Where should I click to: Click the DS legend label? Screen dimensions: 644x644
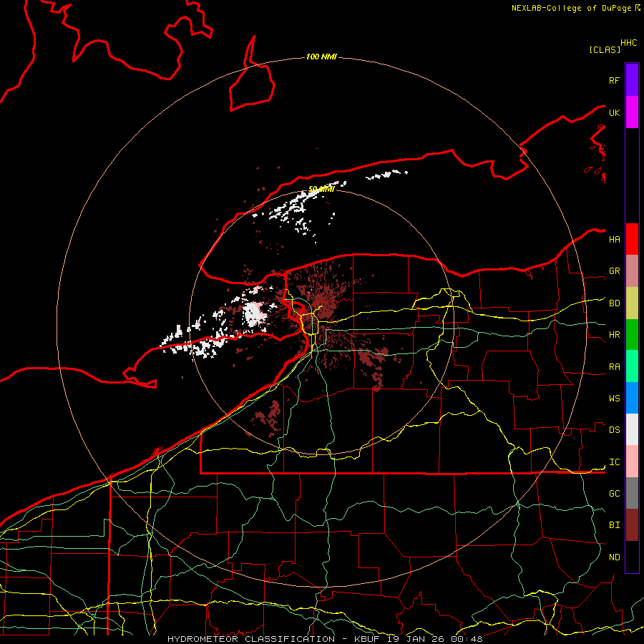click(x=615, y=430)
